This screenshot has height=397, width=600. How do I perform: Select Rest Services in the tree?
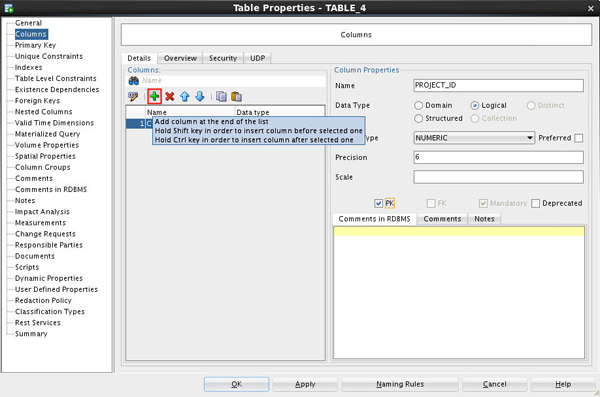tap(38, 323)
